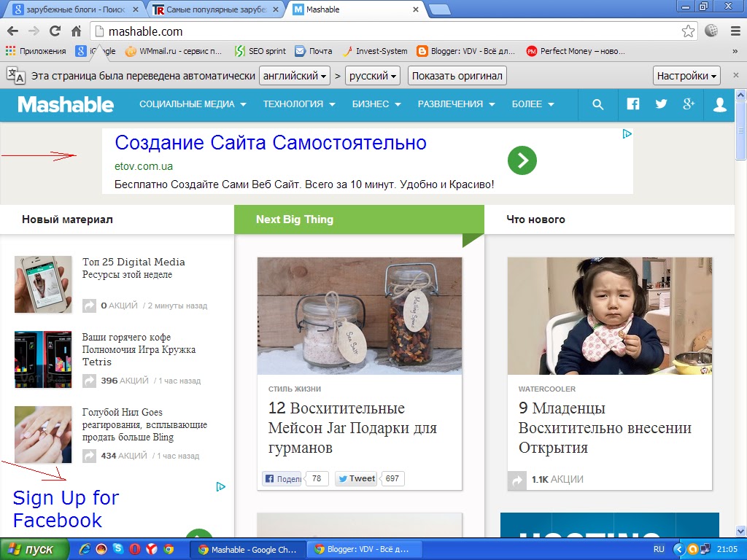The image size is (747, 560).
Task: Click share arrow for Blue Nile article
Action: pos(89,456)
